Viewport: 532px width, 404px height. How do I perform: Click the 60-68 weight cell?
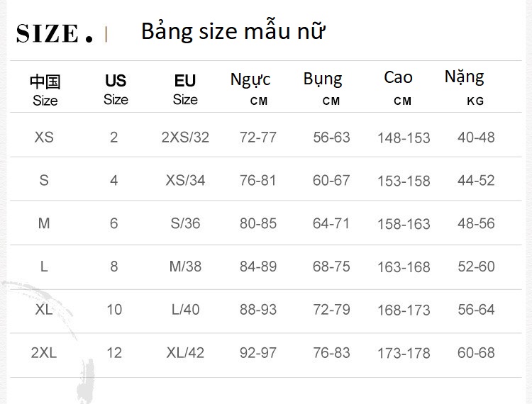(x=476, y=353)
